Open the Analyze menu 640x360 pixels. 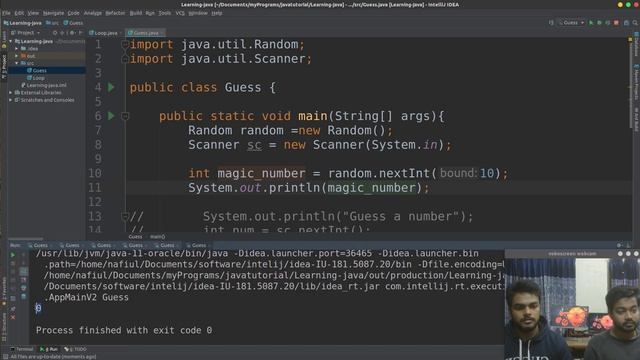93,13
